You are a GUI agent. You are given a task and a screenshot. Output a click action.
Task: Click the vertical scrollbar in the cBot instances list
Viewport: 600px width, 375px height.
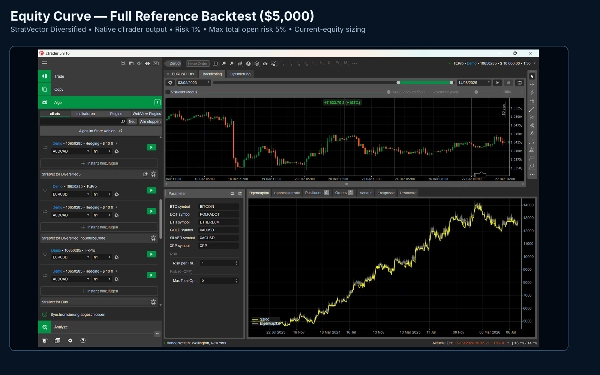tap(160, 218)
